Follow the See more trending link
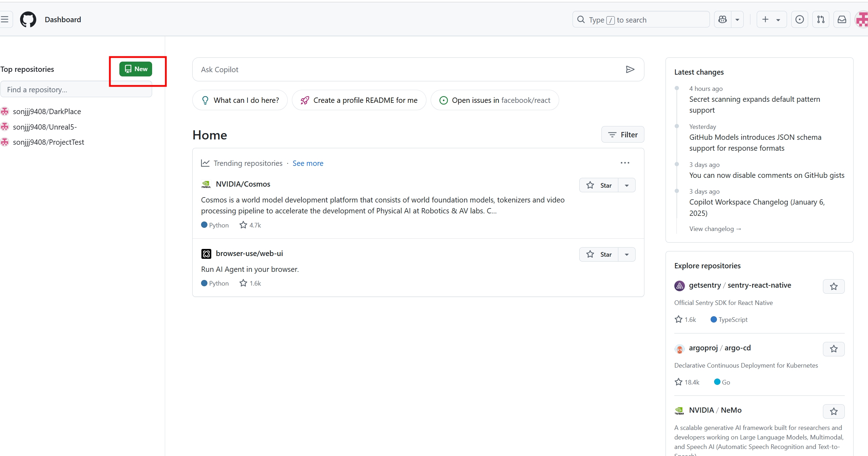868x456 pixels. 308,163
